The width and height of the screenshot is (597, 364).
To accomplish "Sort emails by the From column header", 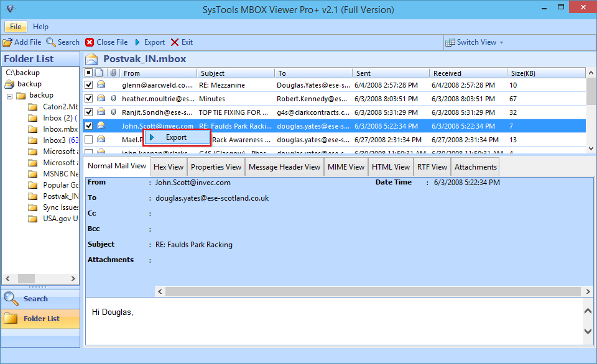I will coord(159,73).
